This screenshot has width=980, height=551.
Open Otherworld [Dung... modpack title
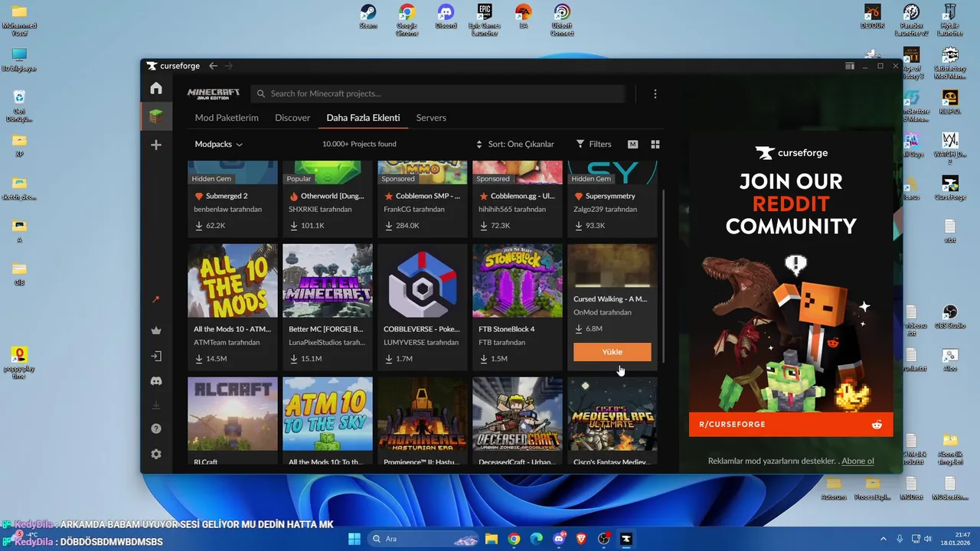point(332,196)
